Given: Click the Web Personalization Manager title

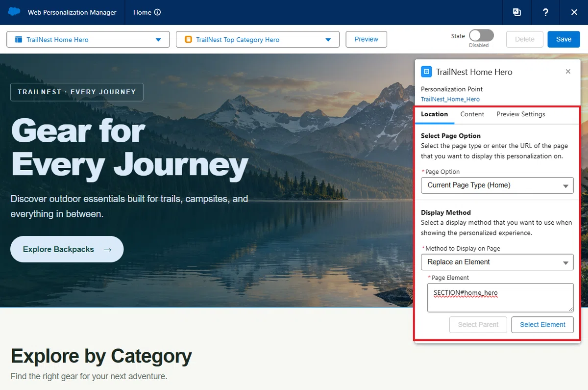Looking at the screenshot, I should [x=72, y=12].
